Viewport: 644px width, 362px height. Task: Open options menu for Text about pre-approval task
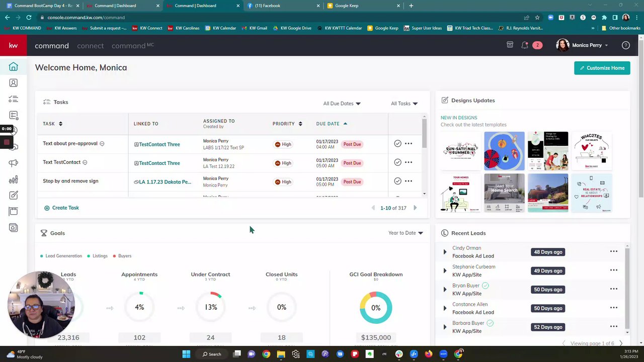tap(409, 144)
